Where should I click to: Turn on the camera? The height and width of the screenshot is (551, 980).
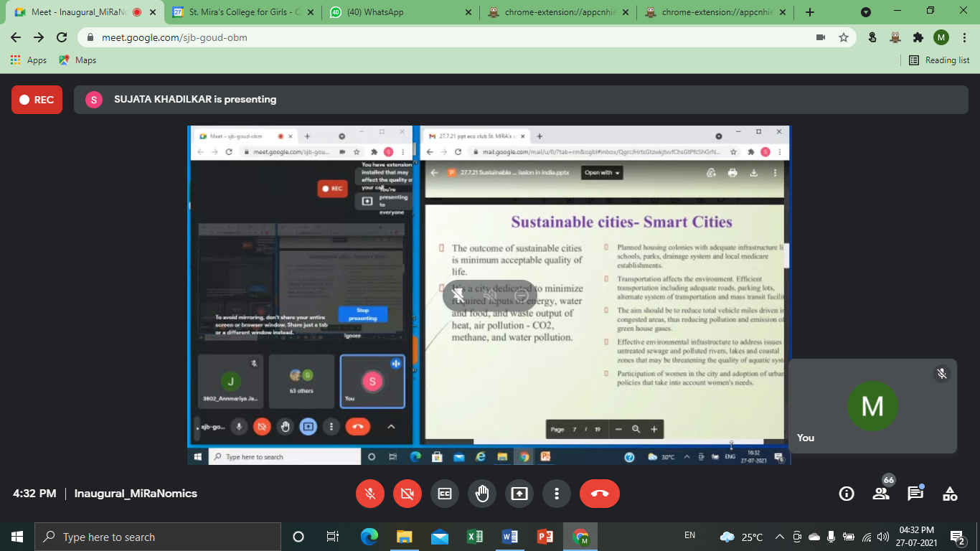coord(407,494)
